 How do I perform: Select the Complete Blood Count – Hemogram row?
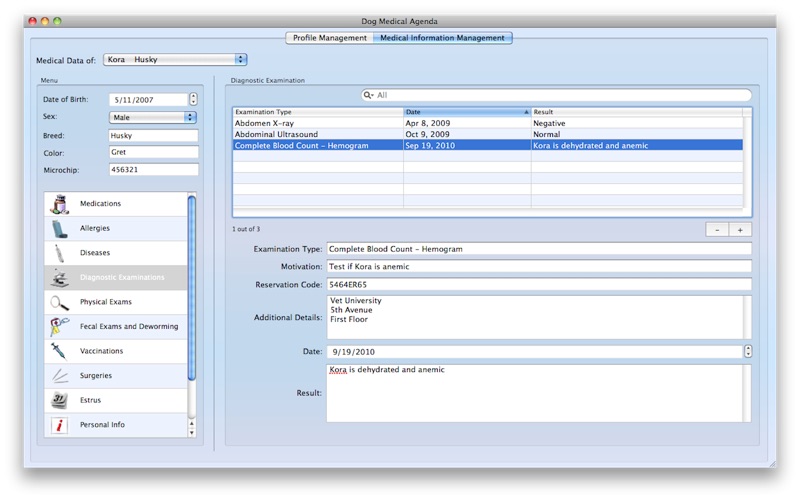[x=488, y=146]
